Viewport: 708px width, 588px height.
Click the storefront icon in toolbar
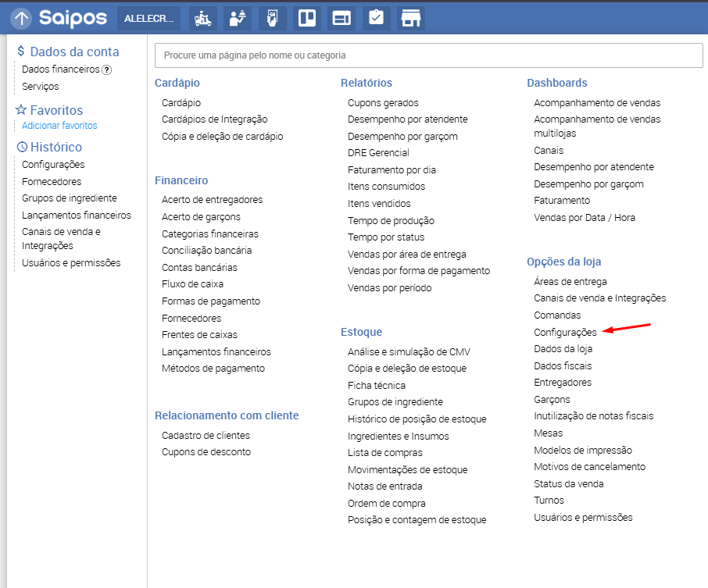(410, 18)
